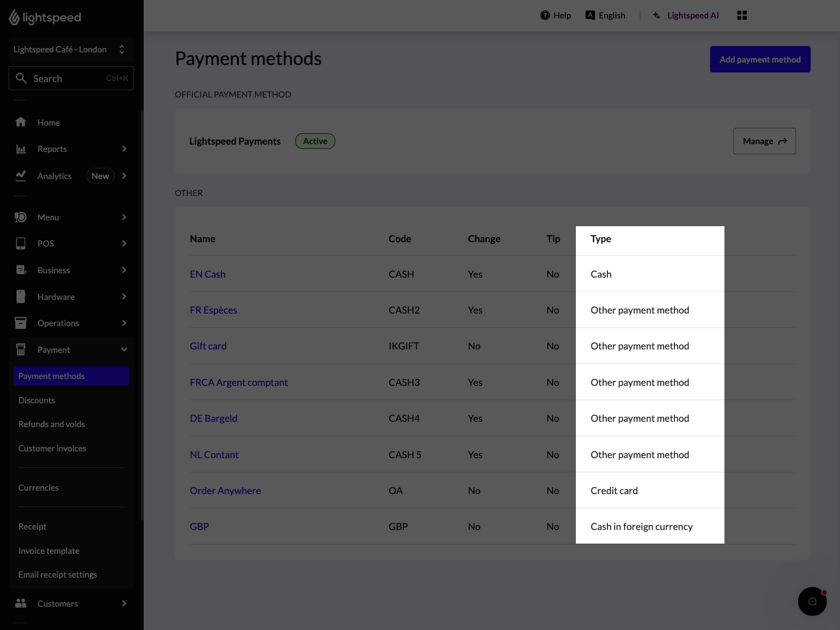This screenshot has width=840, height=630.
Task: Click the Manage button
Action: coord(764,141)
